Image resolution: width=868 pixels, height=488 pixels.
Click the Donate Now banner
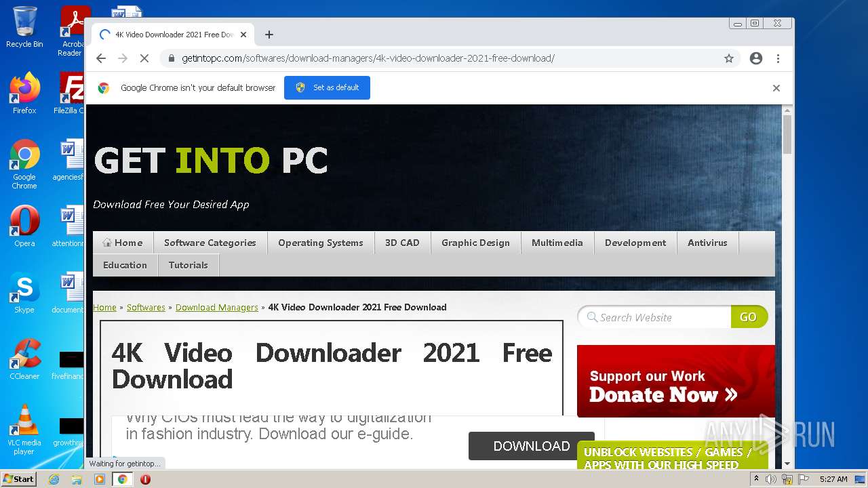(x=675, y=381)
